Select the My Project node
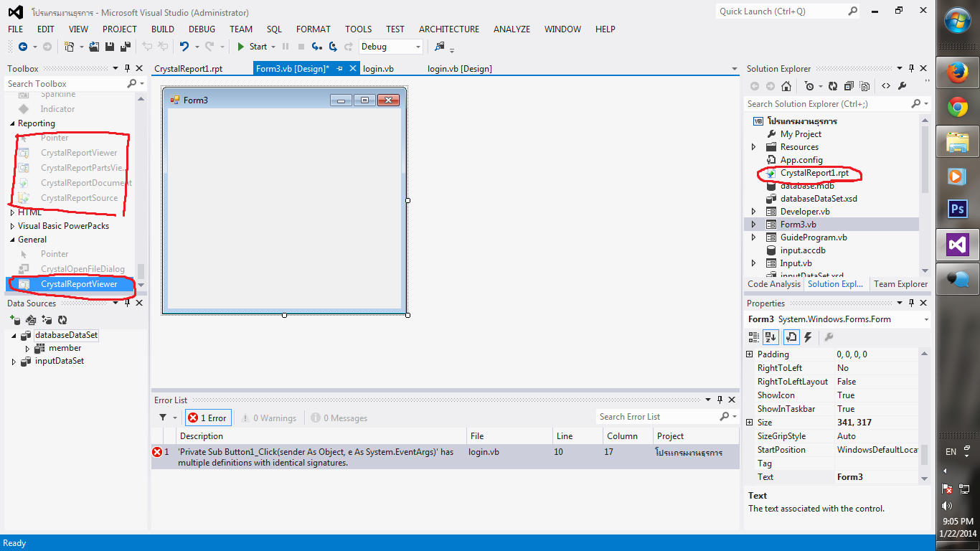Image resolution: width=980 pixels, height=551 pixels. [801, 134]
